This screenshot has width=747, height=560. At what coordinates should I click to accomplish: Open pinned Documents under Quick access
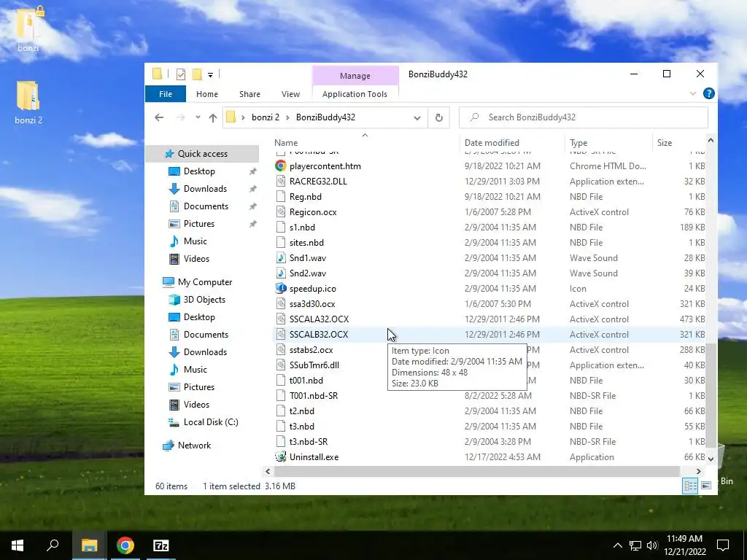click(x=206, y=206)
